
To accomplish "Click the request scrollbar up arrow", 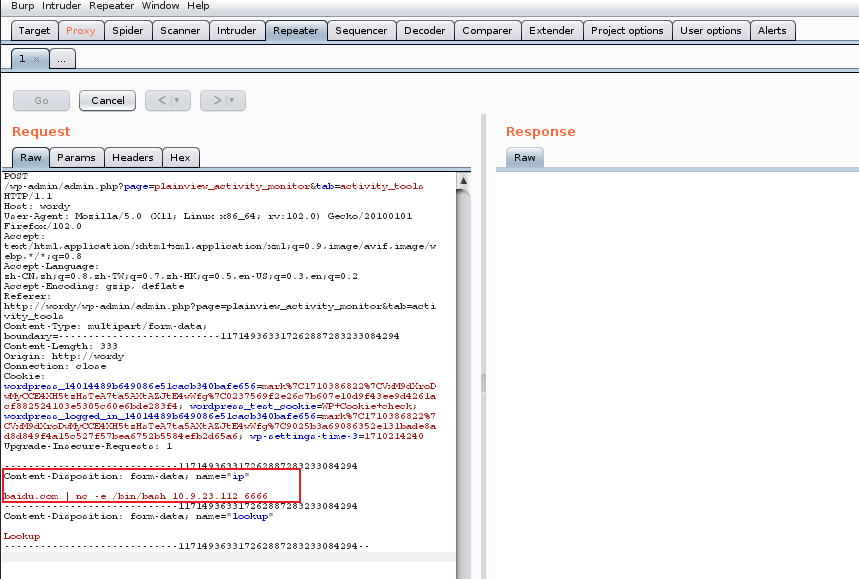I will 463,181.
